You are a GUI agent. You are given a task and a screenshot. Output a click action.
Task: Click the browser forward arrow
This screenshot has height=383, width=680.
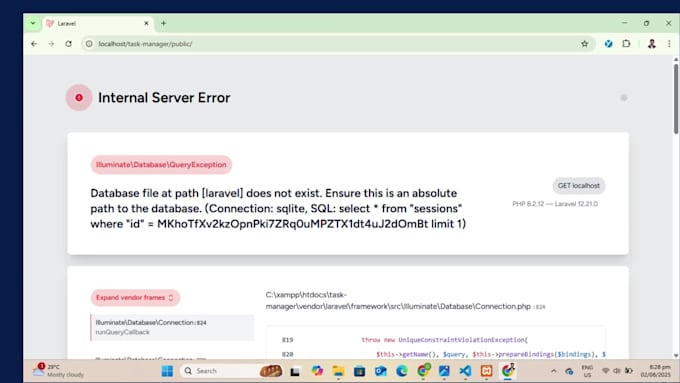pos(51,44)
